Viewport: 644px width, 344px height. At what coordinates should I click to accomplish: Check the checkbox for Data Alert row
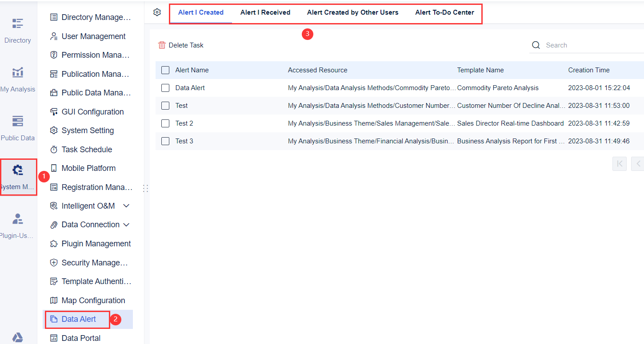coord(165,87)
